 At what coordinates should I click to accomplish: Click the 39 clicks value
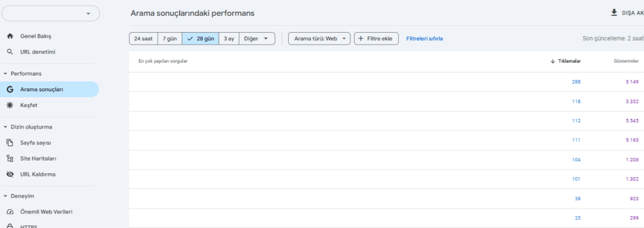click(578, 199)
